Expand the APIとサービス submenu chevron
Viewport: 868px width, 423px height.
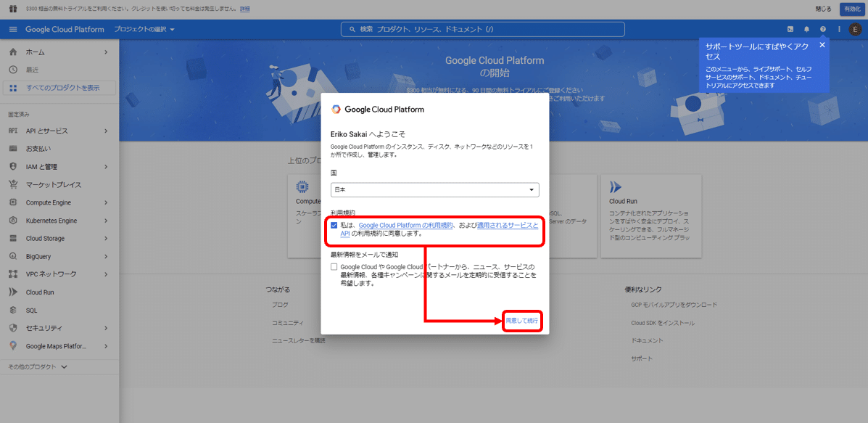tap(105, 131)
